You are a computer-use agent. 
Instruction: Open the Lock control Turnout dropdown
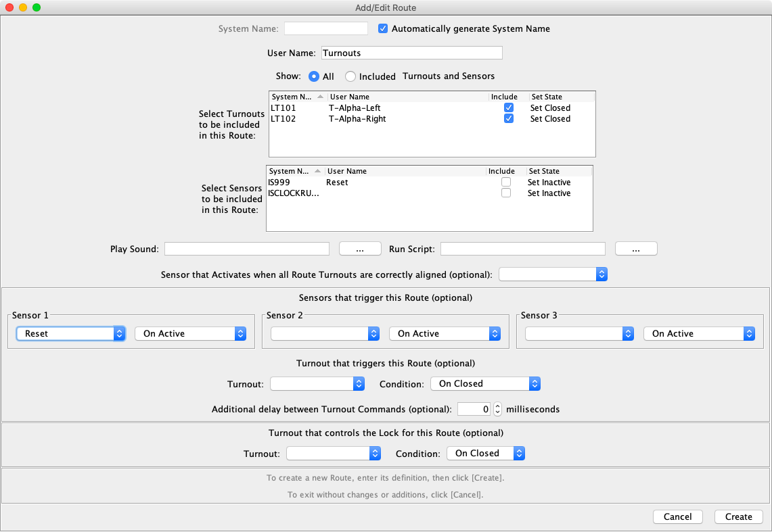[334, 454]
